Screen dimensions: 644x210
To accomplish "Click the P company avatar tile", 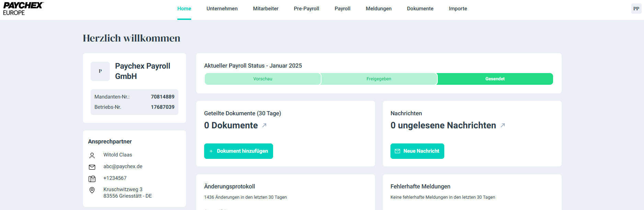I will pyautogui.click(x=100, y=71).
